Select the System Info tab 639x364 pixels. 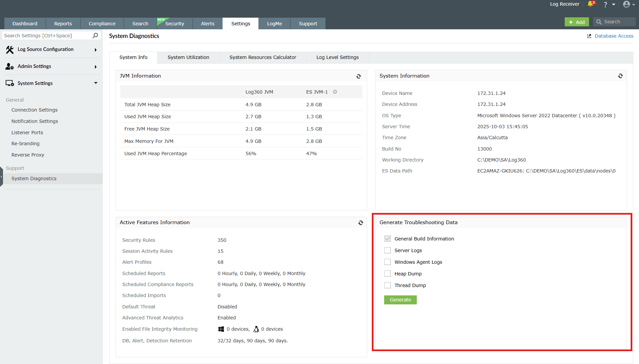(133, 57)
